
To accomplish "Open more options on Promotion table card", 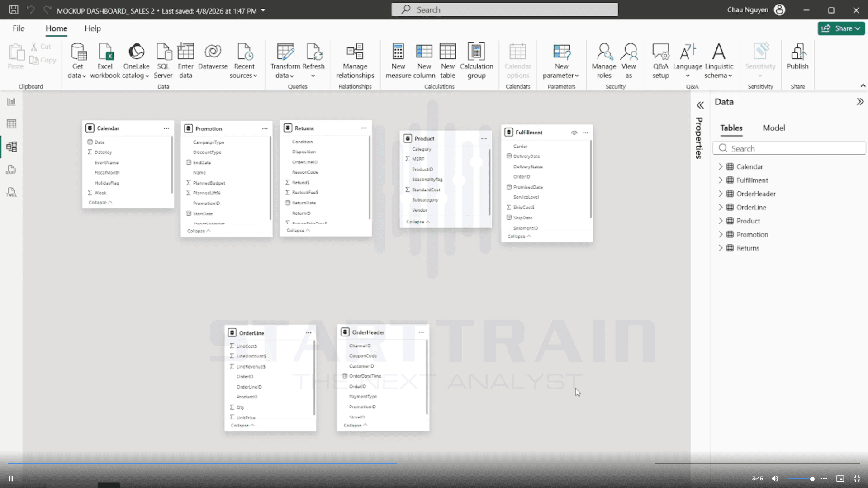I will tap(265, 128).
